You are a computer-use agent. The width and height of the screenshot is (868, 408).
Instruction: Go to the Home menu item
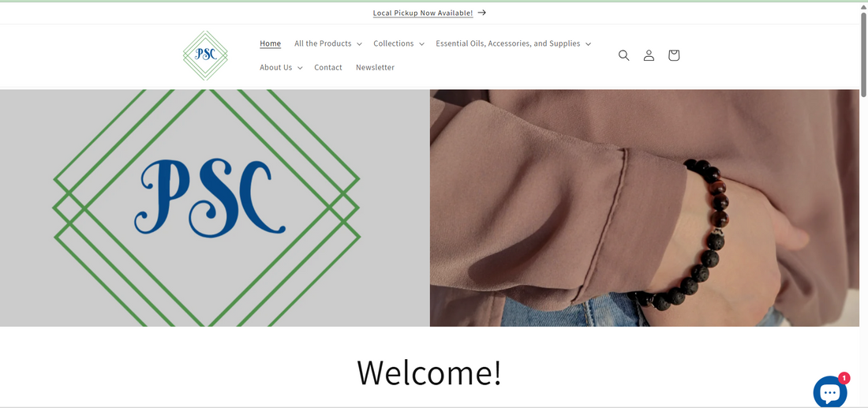coord(270,43)
